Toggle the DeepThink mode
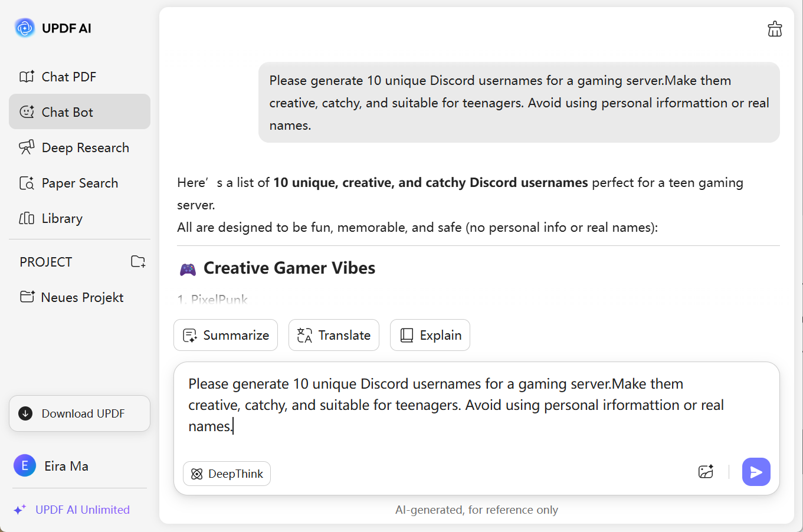Screen dimensions: 803x532 (227, 474)
